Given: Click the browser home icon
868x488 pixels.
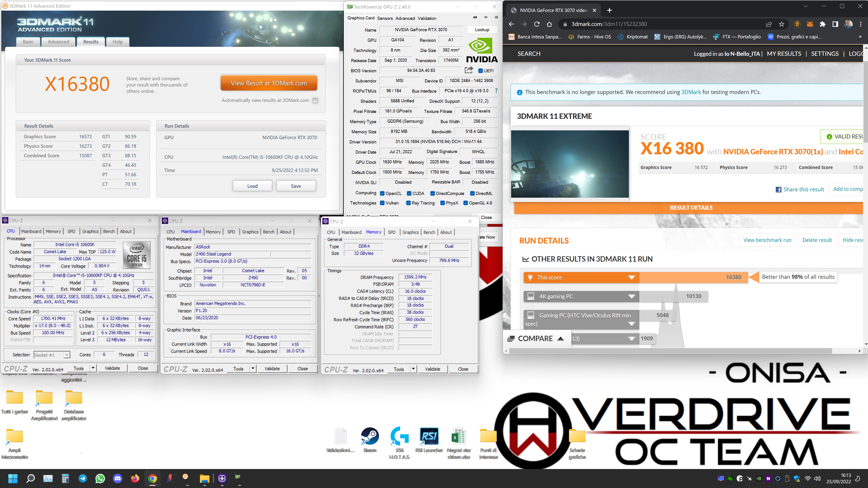Looking at the screenshot, I should coord(549,24).
